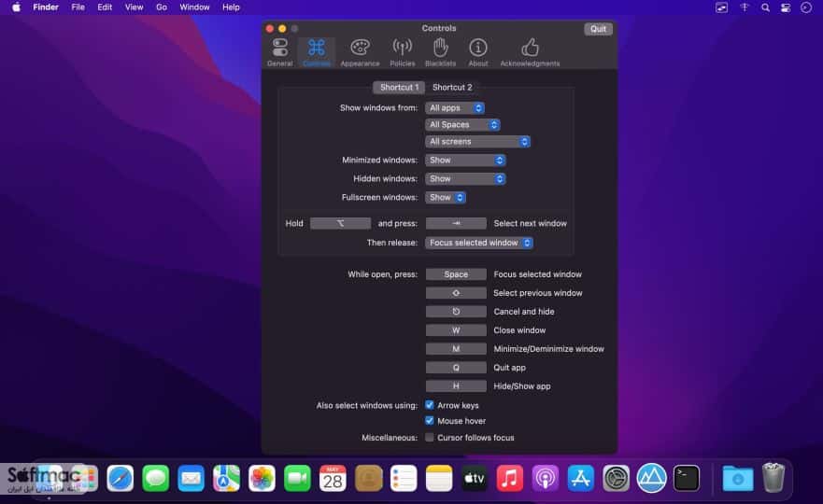Click the H Hide/Show app shortcut field

456,386
